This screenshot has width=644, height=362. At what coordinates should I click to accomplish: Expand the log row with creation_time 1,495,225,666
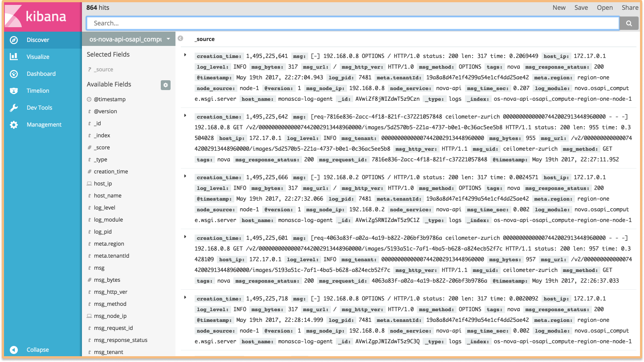tap(185, 176)
